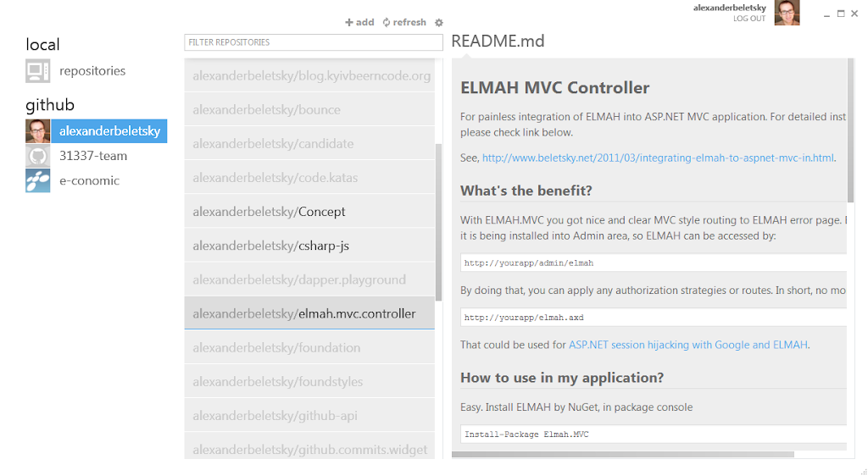Click alexanderbeletsky avatar in github sidebar
Screen dimensions: 868x476
click(37, 131)
